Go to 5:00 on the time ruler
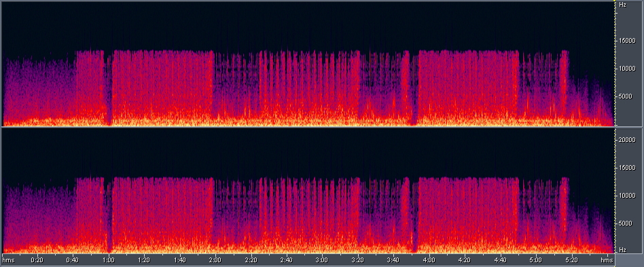The height and width of the screenshot is (267, 644). coord(536,260)
